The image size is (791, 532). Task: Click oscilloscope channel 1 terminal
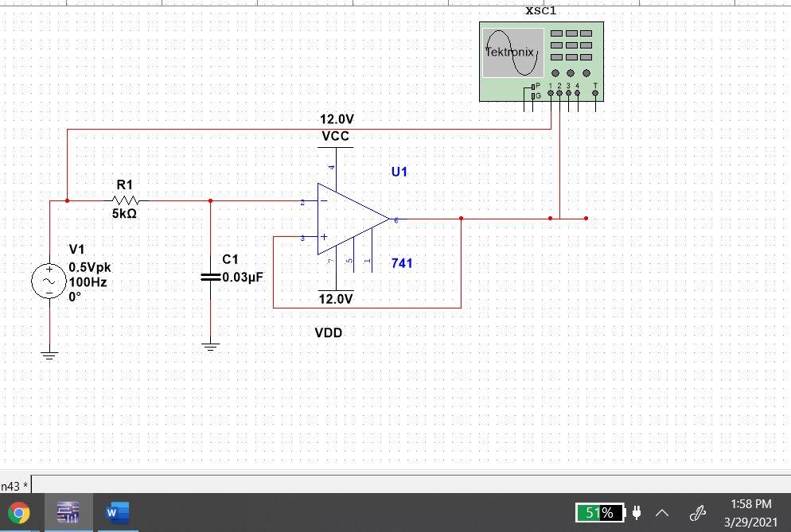pos(551,93)
